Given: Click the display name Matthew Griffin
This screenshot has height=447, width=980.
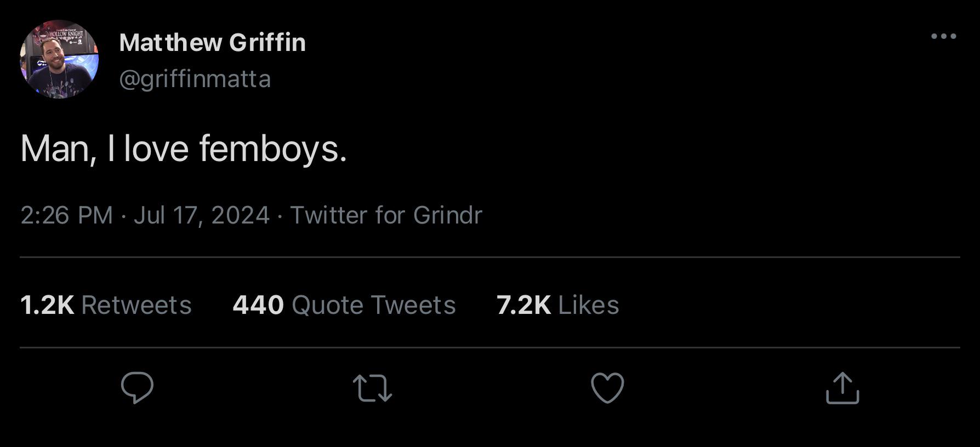Looking at the screenshot, I should coord(213,43).
